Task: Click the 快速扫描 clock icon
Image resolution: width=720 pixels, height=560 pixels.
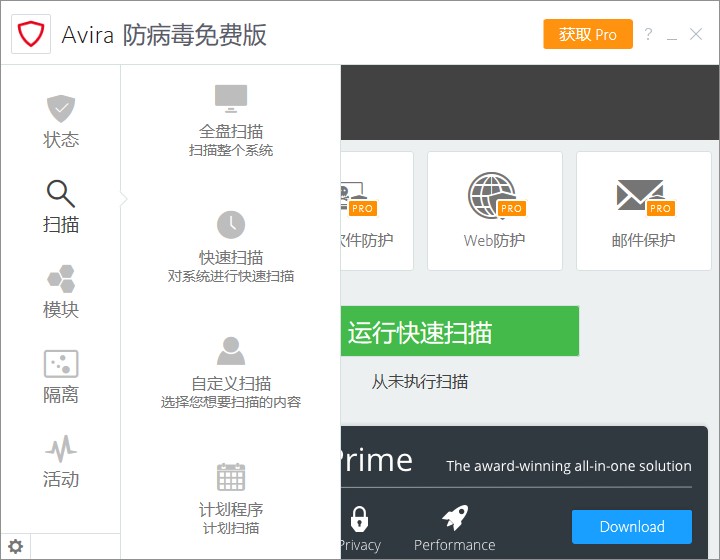Action: tap(231, 224)
